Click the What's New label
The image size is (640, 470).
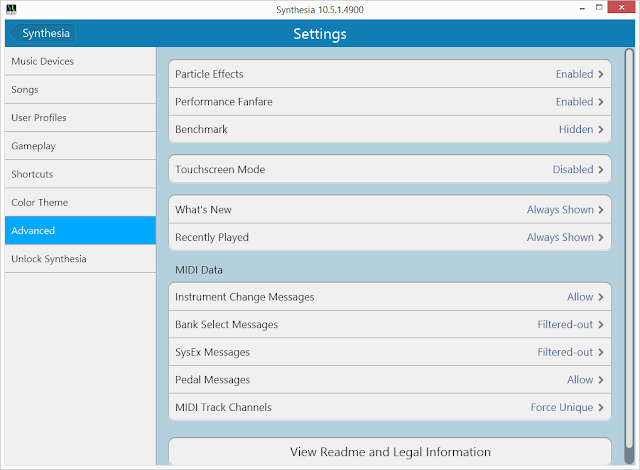203,210
